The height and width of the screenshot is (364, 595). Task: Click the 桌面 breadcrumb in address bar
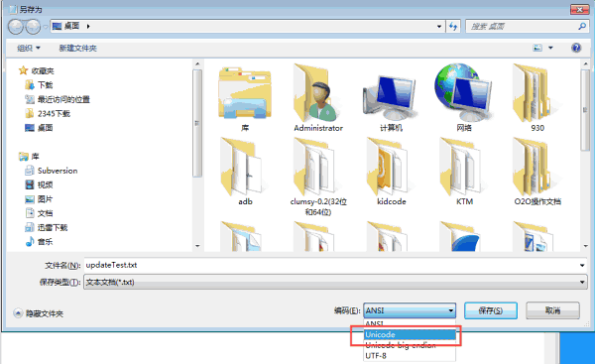click(71, 26)
